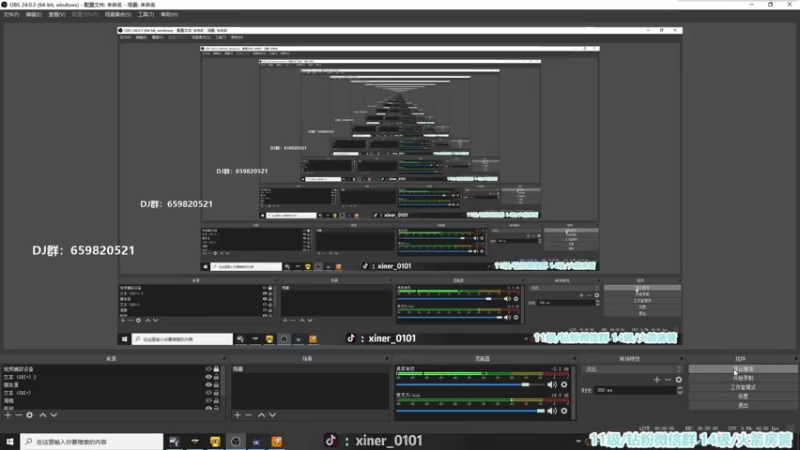Open Windows Start menu
Image resolution: width=800 pixels, height=450 pixels.
10,441
